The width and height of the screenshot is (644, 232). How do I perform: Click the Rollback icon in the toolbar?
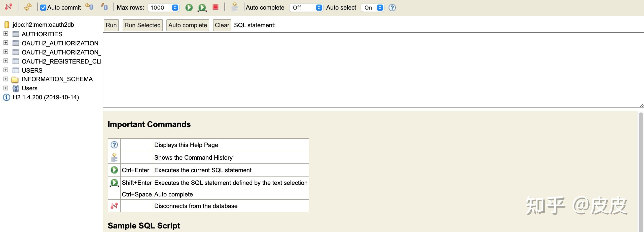coord(104,7)
